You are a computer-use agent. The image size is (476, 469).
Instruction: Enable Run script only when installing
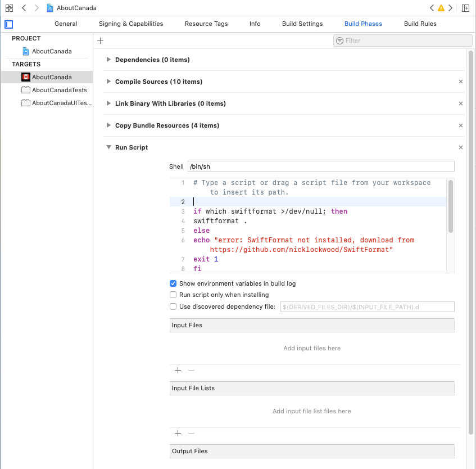pos(173,295)
